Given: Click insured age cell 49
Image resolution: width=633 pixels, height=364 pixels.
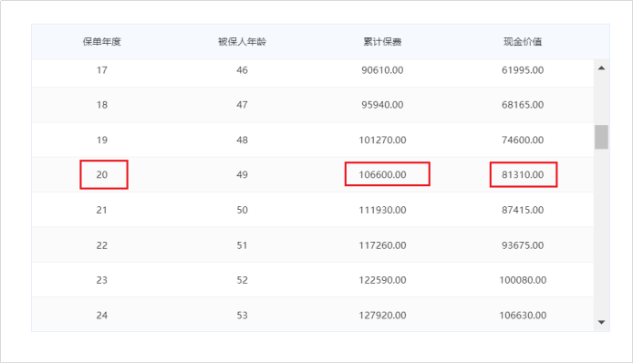Looking at the screenshot, I should pyautogui.click(x=243, y=175).
